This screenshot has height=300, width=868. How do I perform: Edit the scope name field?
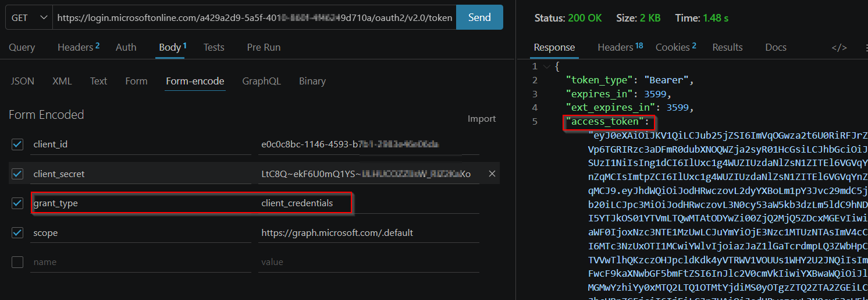click(x=141, y=233)
